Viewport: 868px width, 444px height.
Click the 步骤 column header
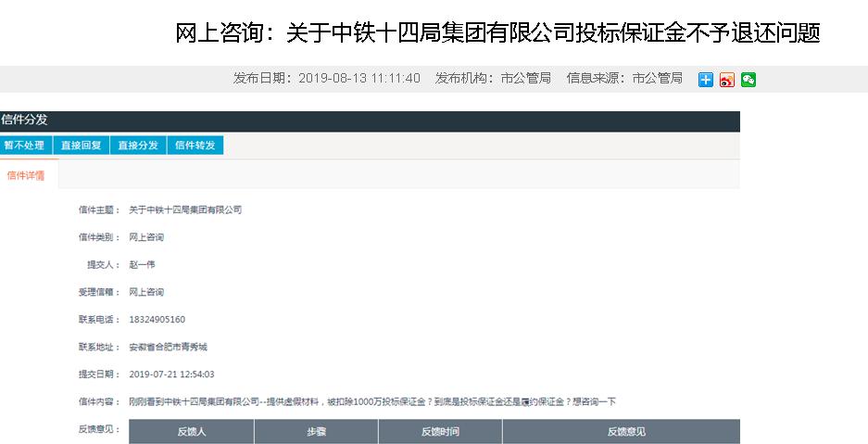[x=316, y=431]
